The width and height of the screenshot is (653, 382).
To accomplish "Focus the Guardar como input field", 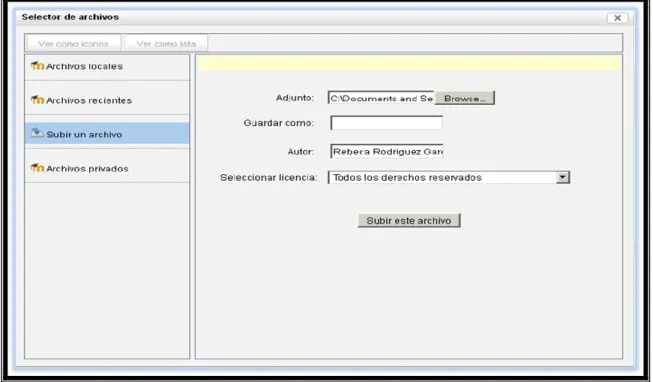I will pyautogui.click(x=386, y=123).
